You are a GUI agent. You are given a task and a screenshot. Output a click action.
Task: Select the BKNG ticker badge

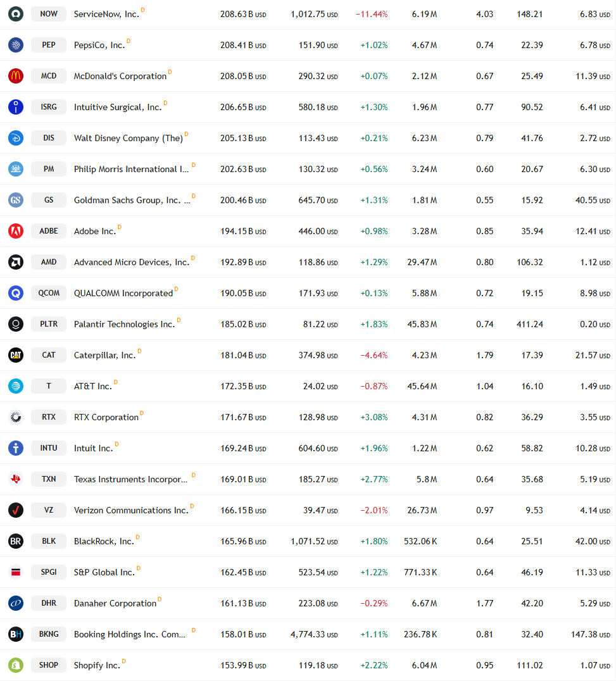49,634
